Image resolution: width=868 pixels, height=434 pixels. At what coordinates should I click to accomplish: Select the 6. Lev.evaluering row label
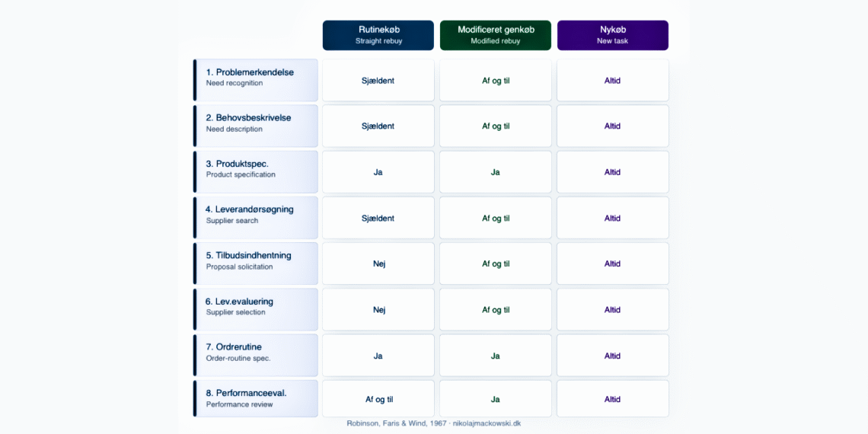tap(255, 309)
